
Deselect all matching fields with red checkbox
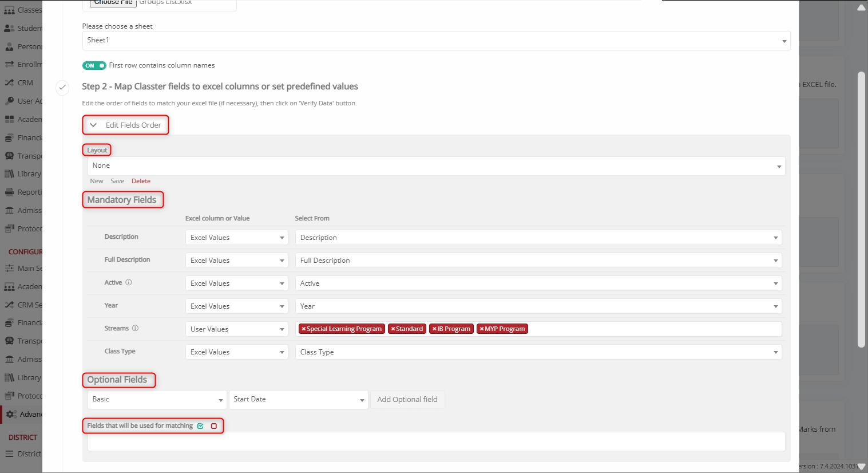214,426
